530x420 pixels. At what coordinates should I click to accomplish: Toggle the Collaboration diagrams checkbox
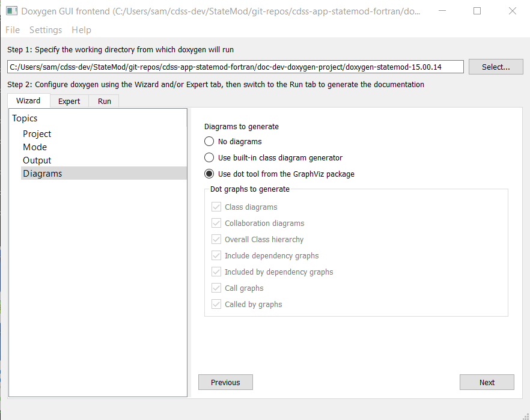(x=216, y=223)
